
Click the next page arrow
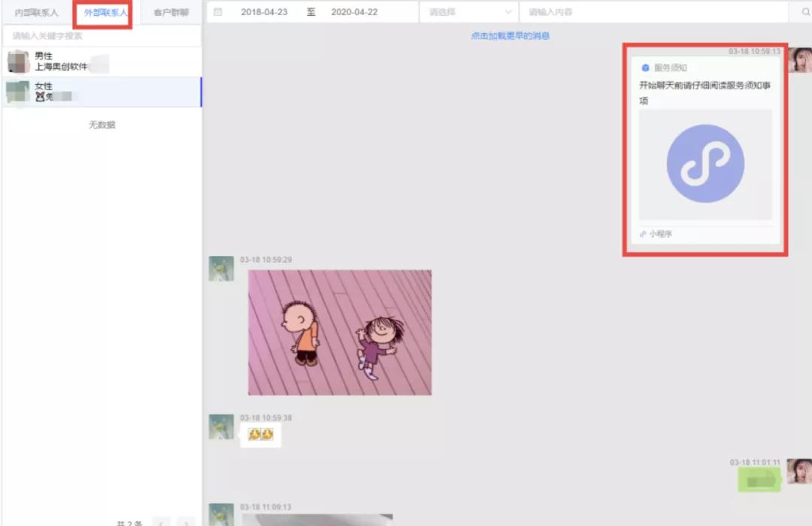pos(186,521)
